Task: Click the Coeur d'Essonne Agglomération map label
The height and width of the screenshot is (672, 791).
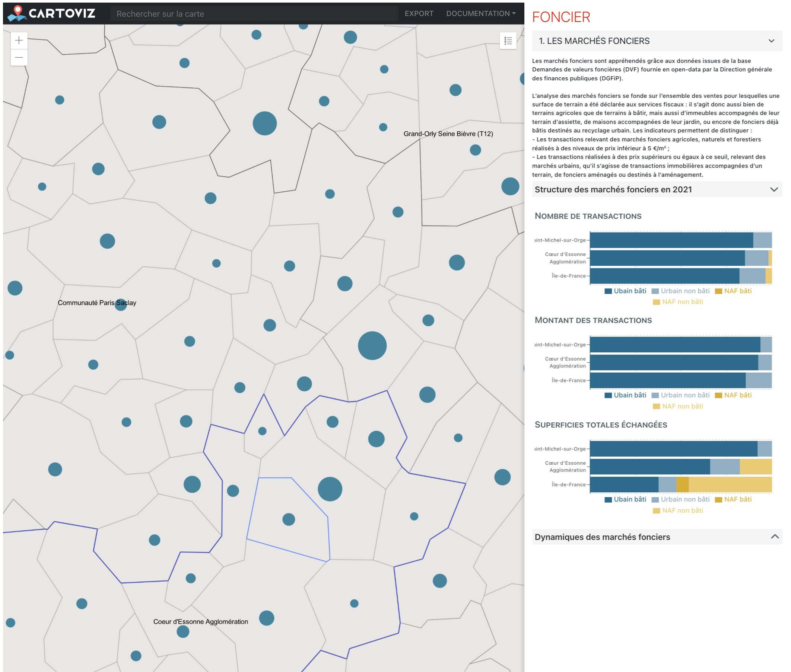Action: coord(200,621)
